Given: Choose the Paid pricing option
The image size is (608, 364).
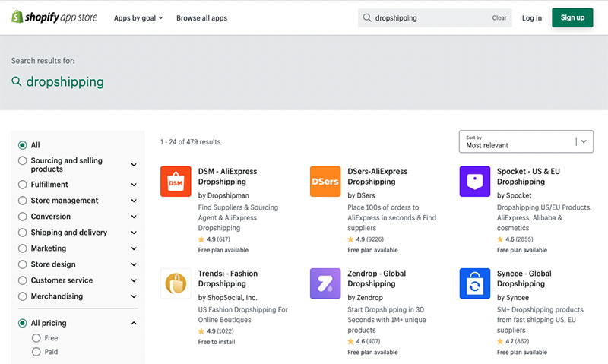Looking at the screenshot, I should (x=36, y=352).
